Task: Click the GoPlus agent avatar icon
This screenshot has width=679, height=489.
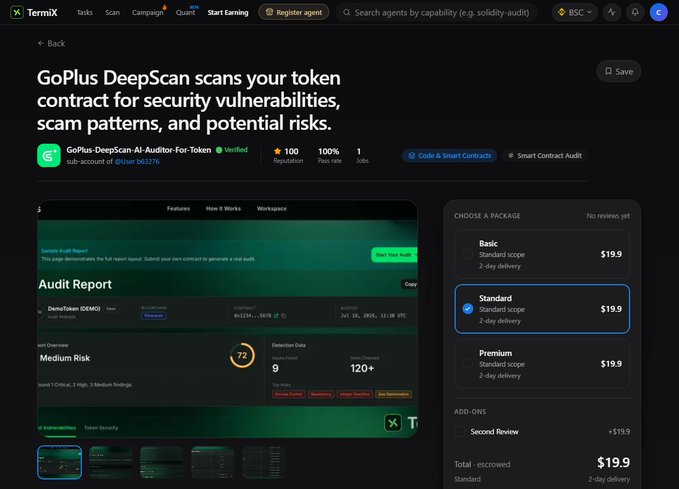Action: coord(48,155)
